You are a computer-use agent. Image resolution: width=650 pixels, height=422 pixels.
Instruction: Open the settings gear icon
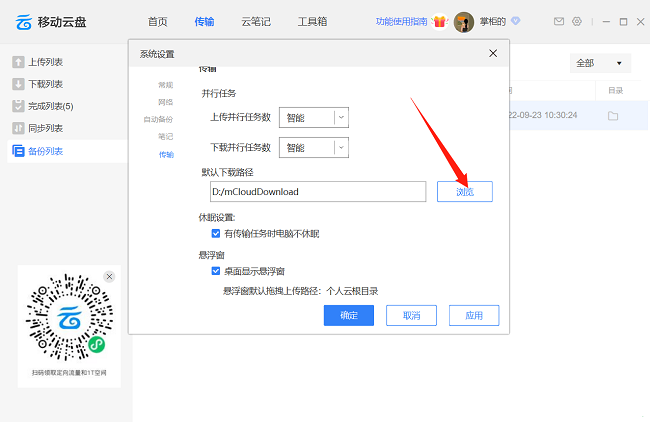577,22
